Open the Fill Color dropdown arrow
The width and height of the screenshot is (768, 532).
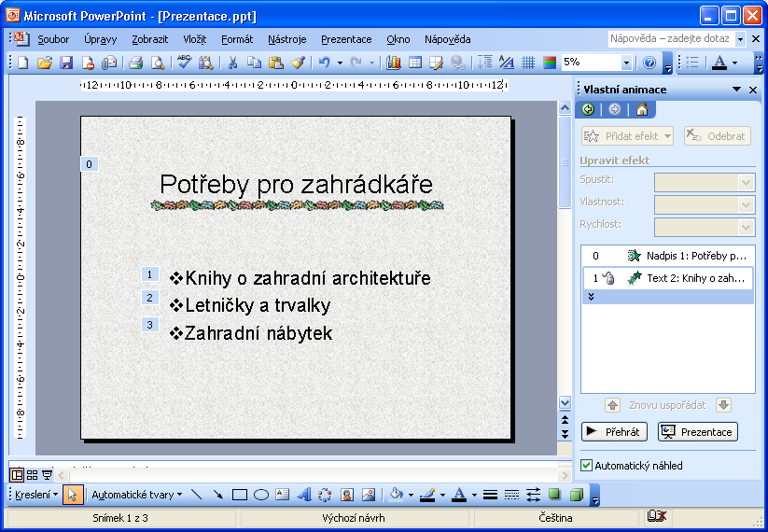pos(411,495)
